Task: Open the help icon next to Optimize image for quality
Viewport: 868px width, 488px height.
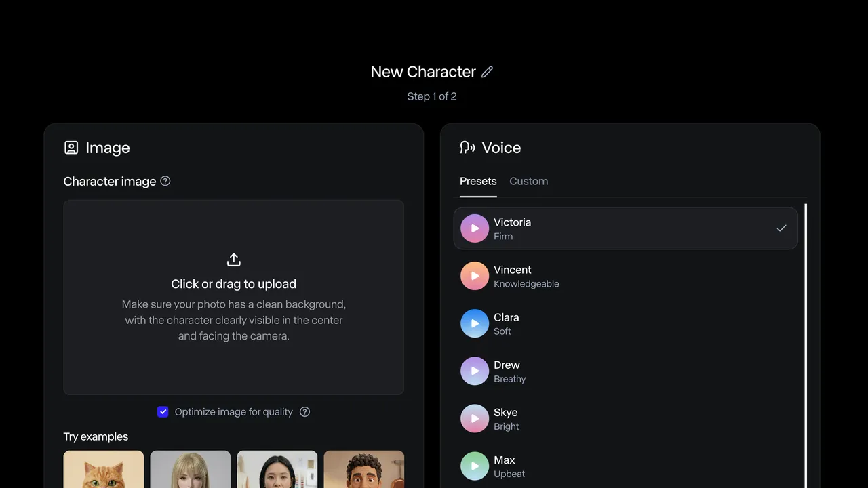Action: pos(305,411)
